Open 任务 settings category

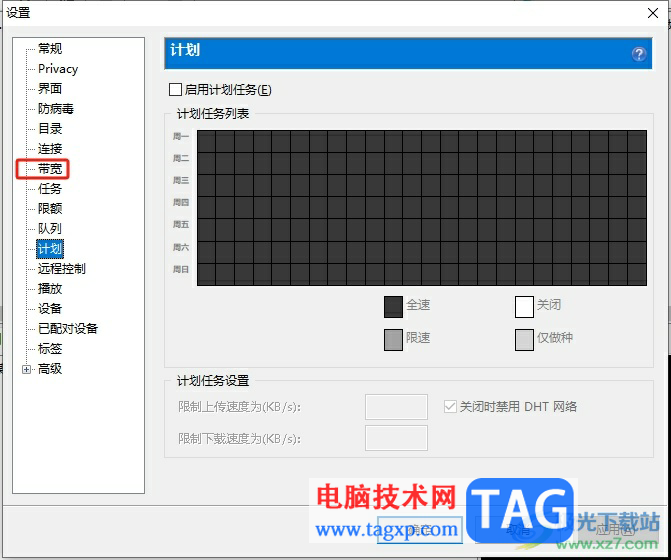(50, 188)
